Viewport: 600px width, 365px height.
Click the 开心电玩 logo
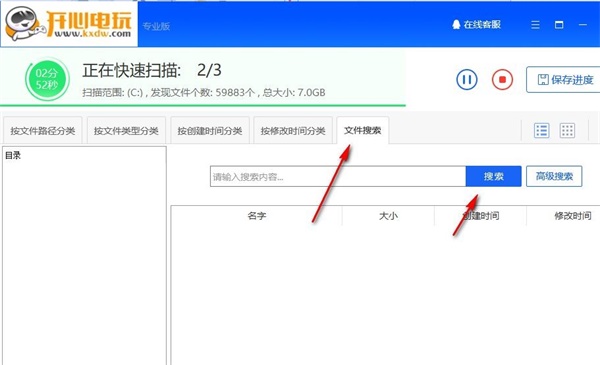pos(69,24)
